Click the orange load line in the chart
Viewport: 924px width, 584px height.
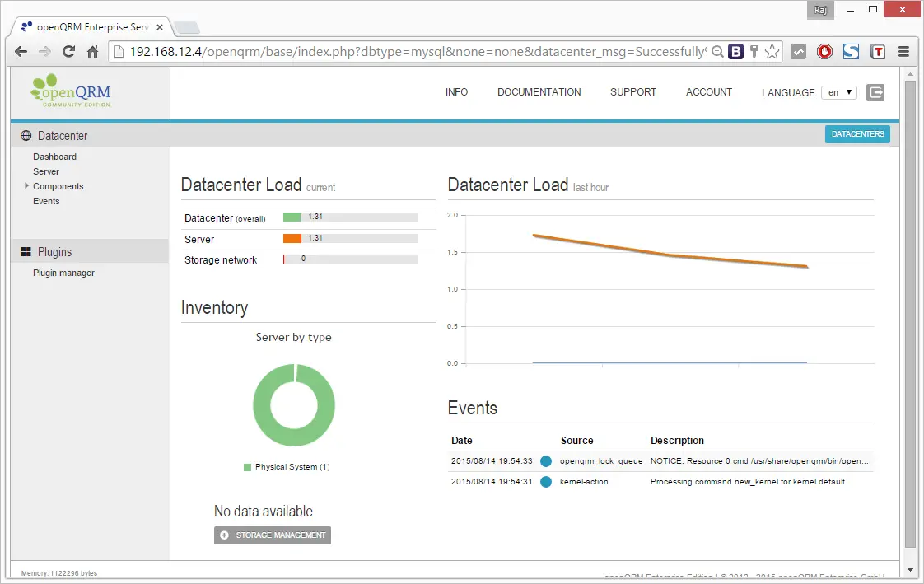[670, 255]
